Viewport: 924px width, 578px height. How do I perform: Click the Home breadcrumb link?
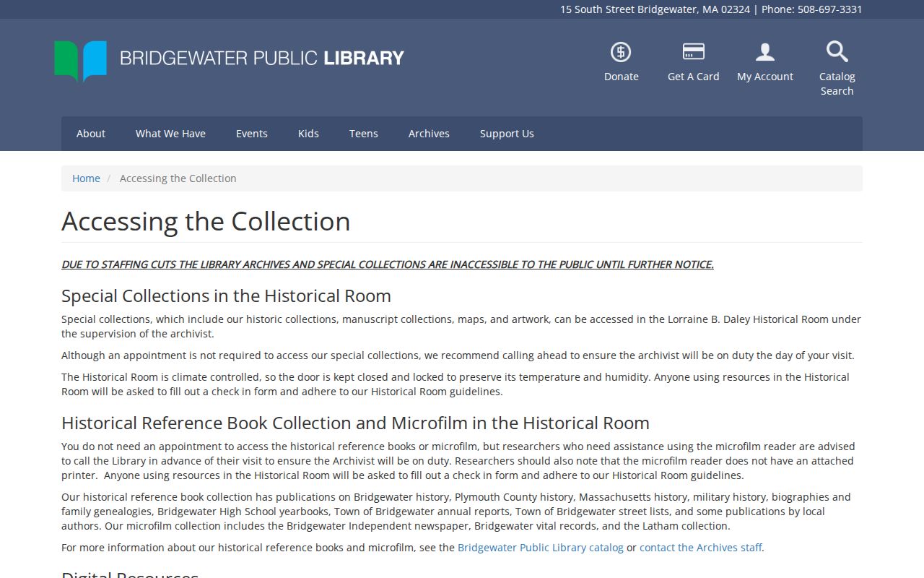[x=86, y=178]
